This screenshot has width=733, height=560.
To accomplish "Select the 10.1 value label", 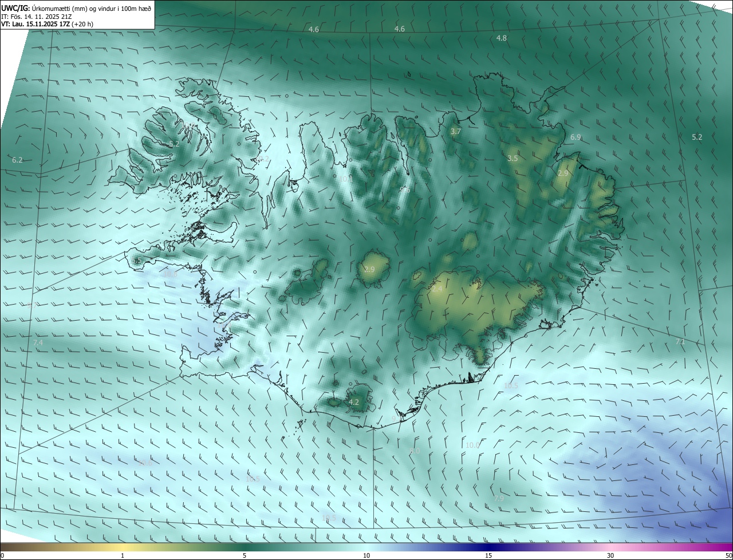I will pyautogui.click(x=345, y=179).
